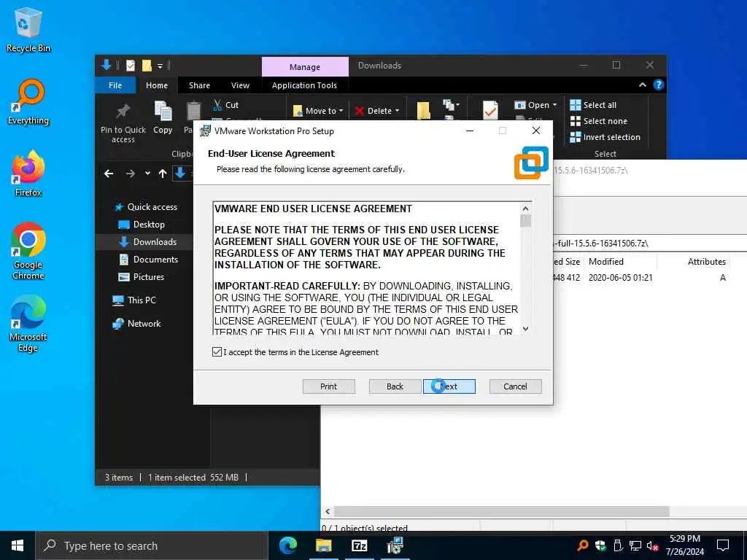The height and width of the screenshot is (560, 747).
Task: Click quick access toolbar properties icon
Action: coord(130,66)
